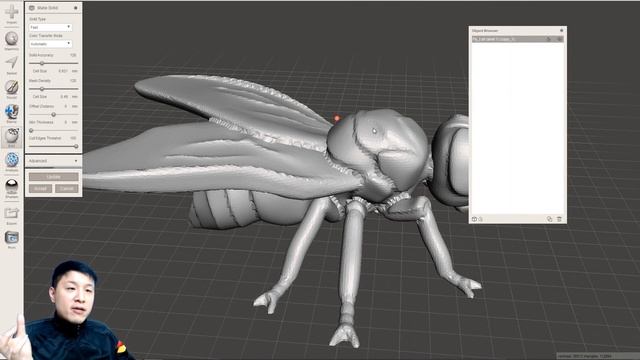Adjust the Cell Edges Threshold slider
The image size is (640, 360).
[76, 146]
